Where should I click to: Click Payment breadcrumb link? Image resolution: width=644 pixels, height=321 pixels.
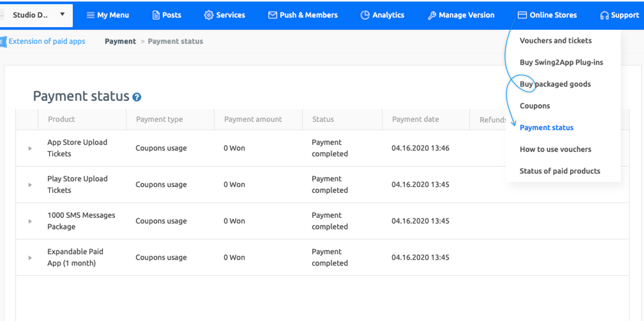(x=120, y=41)
